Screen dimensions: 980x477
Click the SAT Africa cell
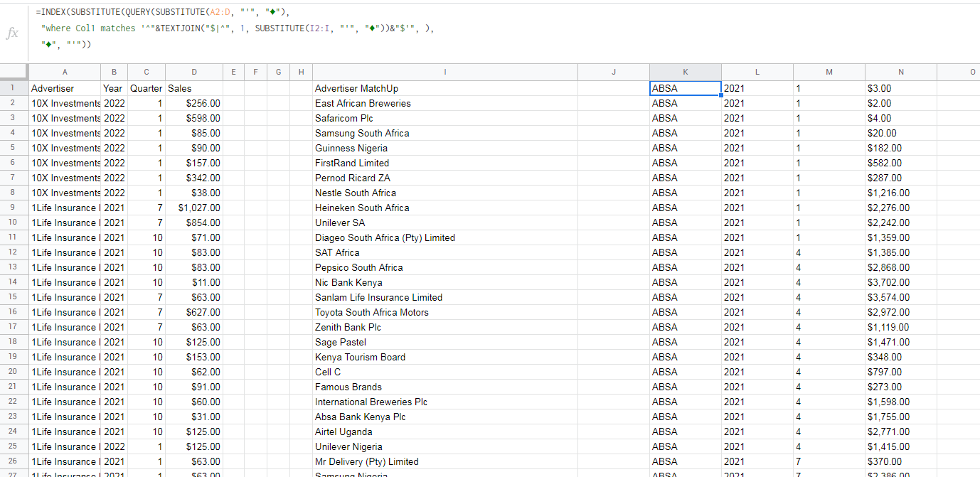coord(445,252)
